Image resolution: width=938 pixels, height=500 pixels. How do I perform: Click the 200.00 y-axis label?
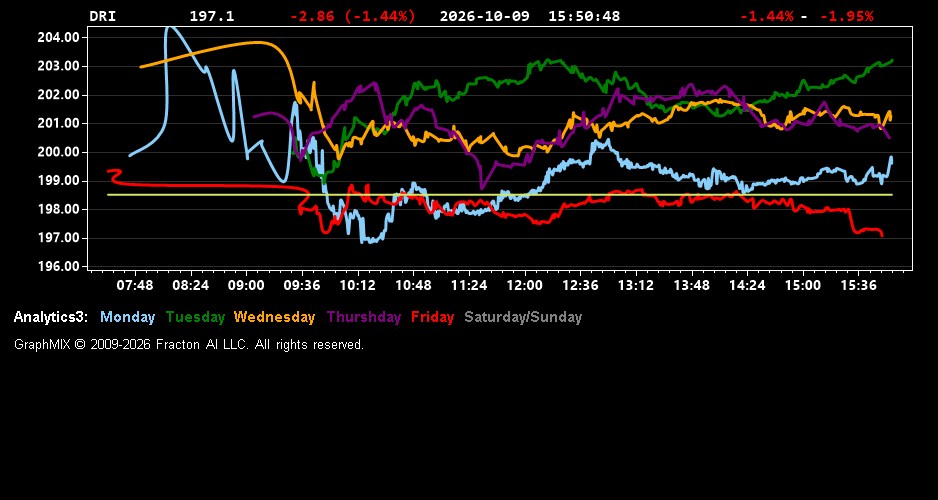(58, 152)
